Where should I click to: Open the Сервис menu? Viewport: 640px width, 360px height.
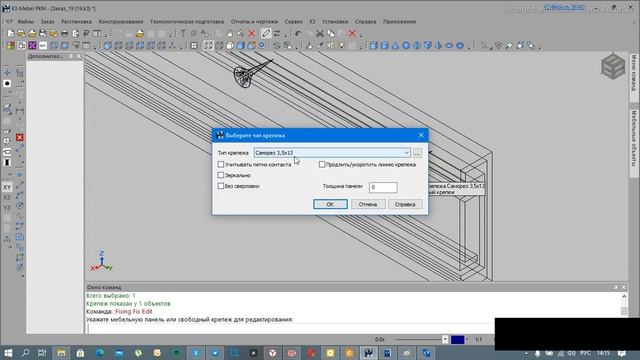pyautogui.click(x=293, y=22)
